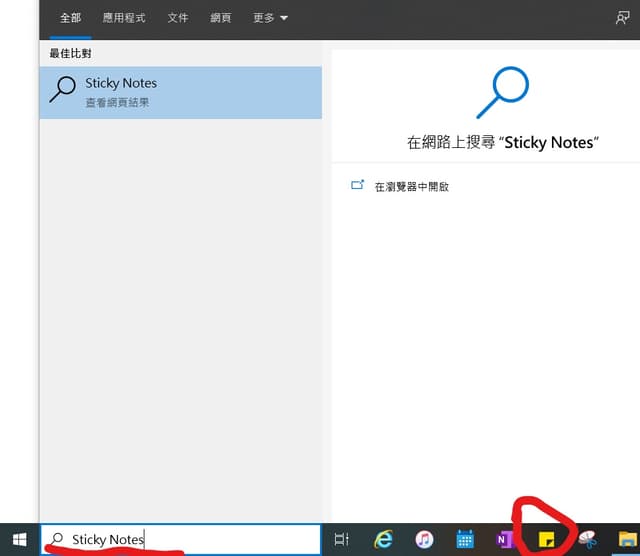Open the Snipping Tool taskbar icon
Image resolution: width=640 pixels, height=556 pixels.
(588, 540)
